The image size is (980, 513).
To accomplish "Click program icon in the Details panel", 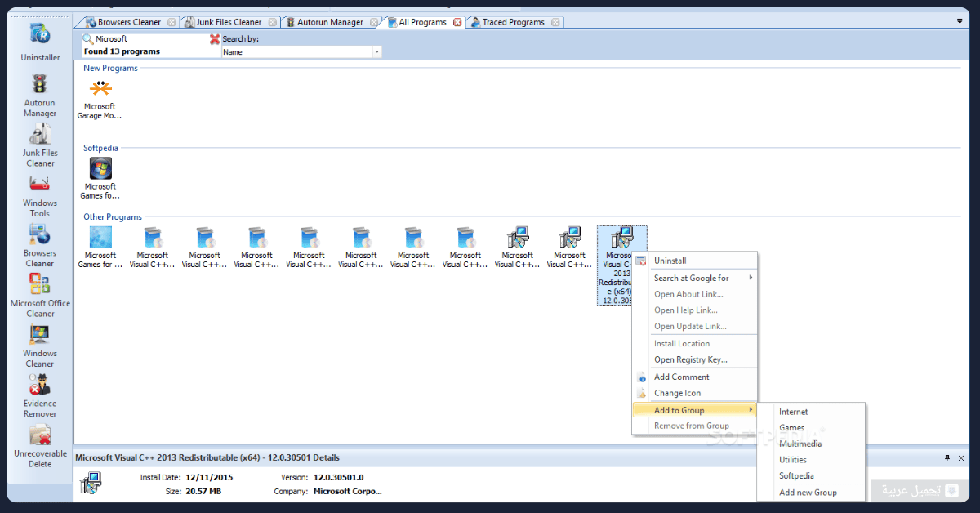I will pos(92,482).
